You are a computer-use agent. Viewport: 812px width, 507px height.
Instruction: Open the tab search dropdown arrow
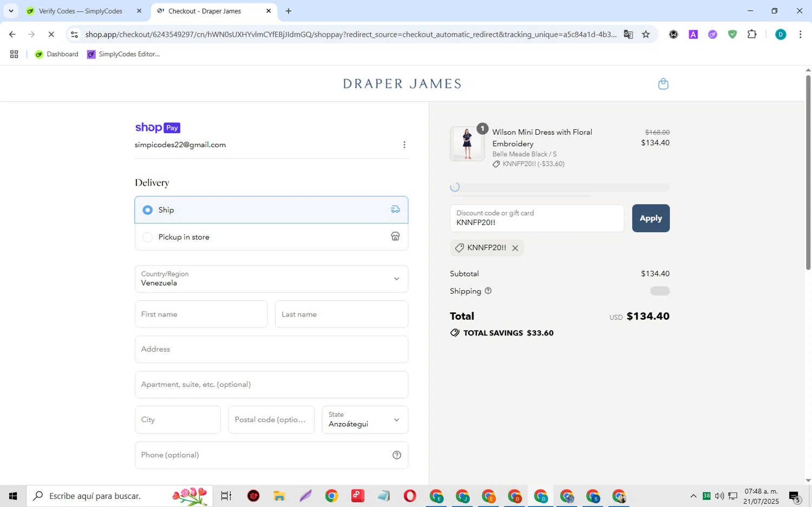click(x=11, y=11)
